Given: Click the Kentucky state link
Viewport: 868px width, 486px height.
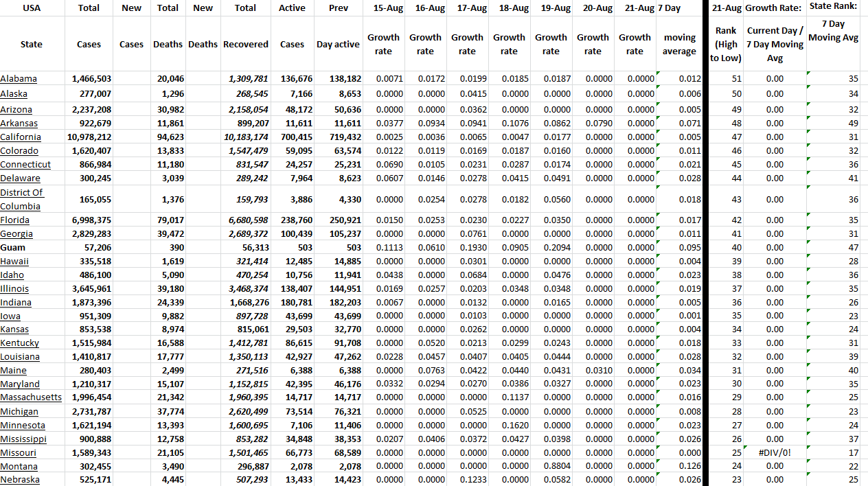Looking at the screenshot, I should [x=20, y=343].
